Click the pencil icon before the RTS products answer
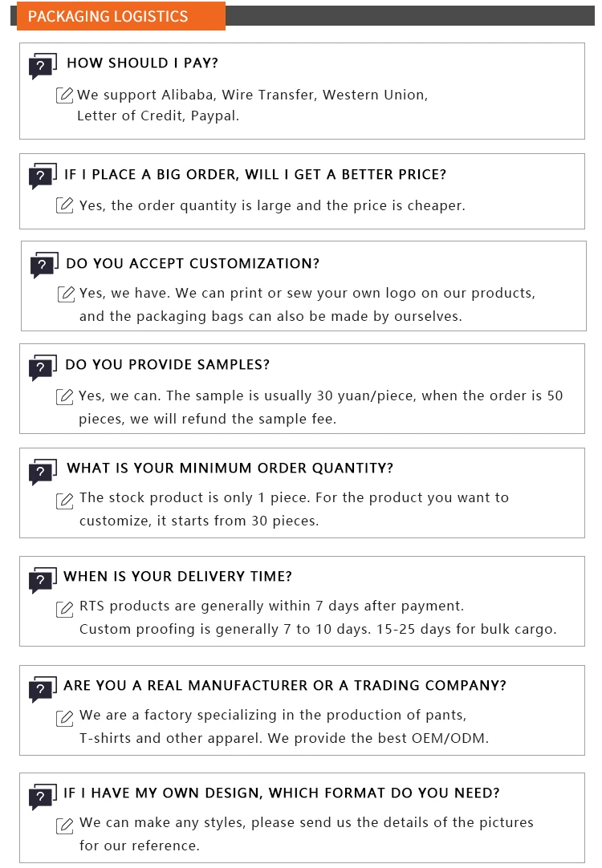 click(x=65, y=609)
